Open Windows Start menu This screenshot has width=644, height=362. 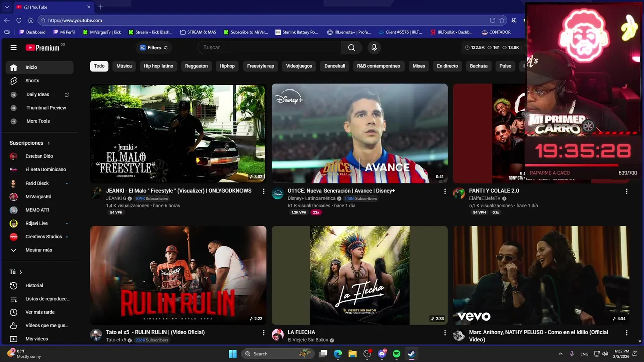[233, 354]
